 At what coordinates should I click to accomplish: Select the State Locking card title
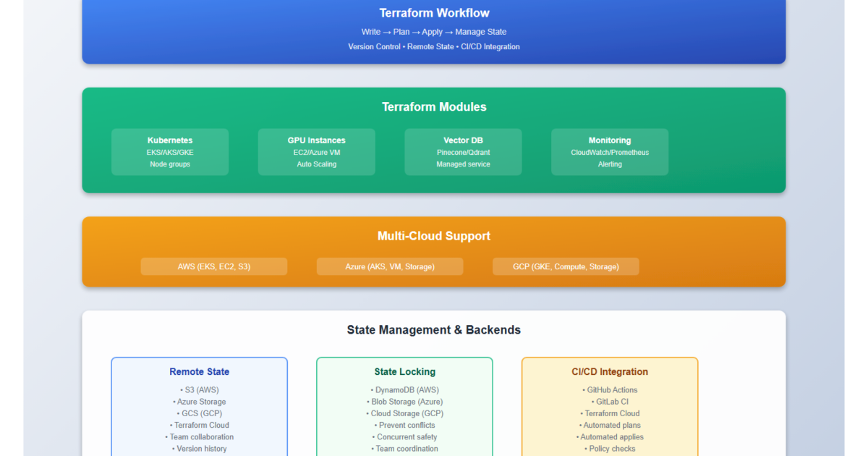[404, 372]
